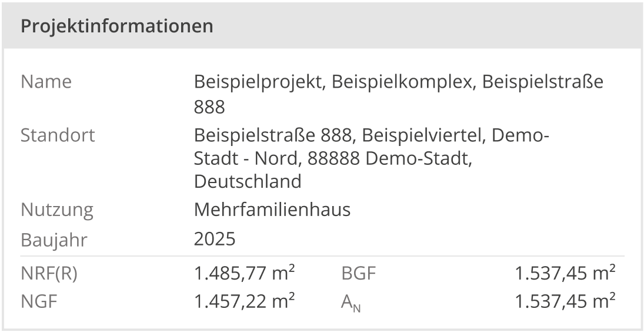Click the 1.457,22 m² area value
644x332 pixels.
coord(245,301)
